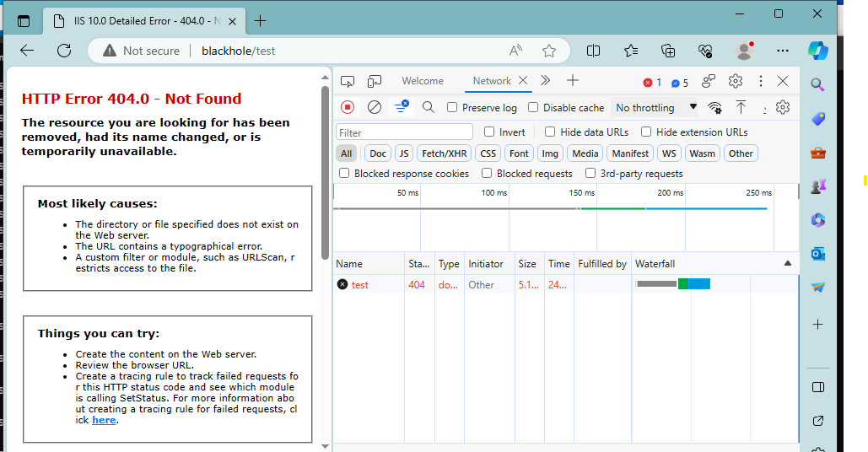This screenshot has height=452, width=868.
Task: Select the IIS 10.0 Detailed Error browser tab
Action: coord(144,21)
